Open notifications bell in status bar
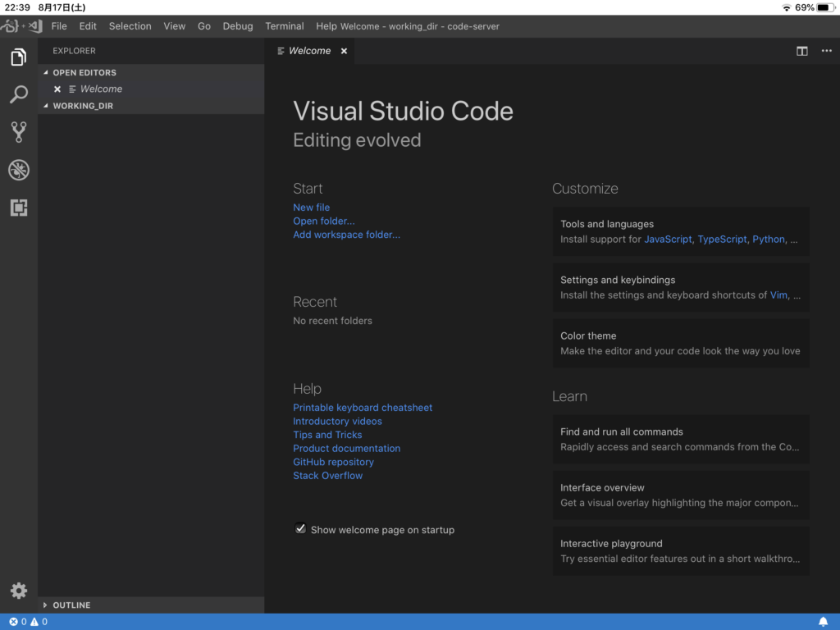This screenshot has height=630, width=840. click(824, 622)
